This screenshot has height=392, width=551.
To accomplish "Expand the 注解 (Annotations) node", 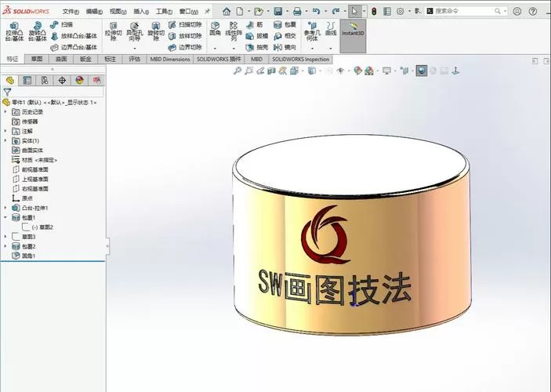I will (5, 131).
